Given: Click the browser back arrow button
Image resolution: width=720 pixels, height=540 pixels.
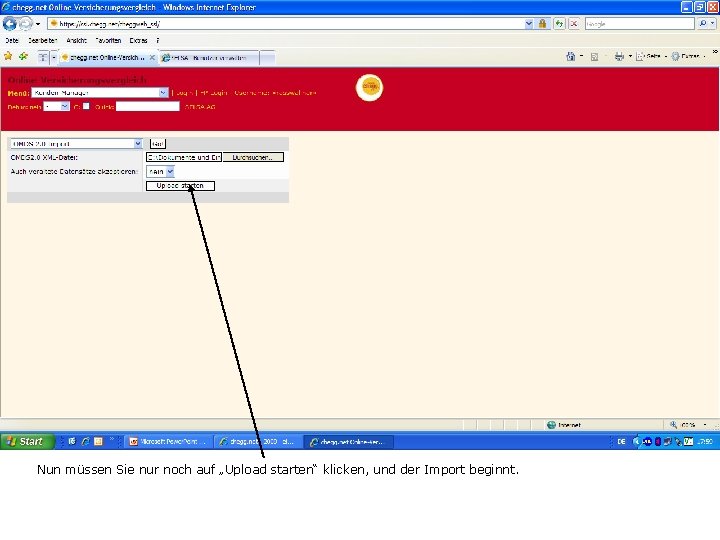Looking at the screenshot, I should [x=10, y=23].
